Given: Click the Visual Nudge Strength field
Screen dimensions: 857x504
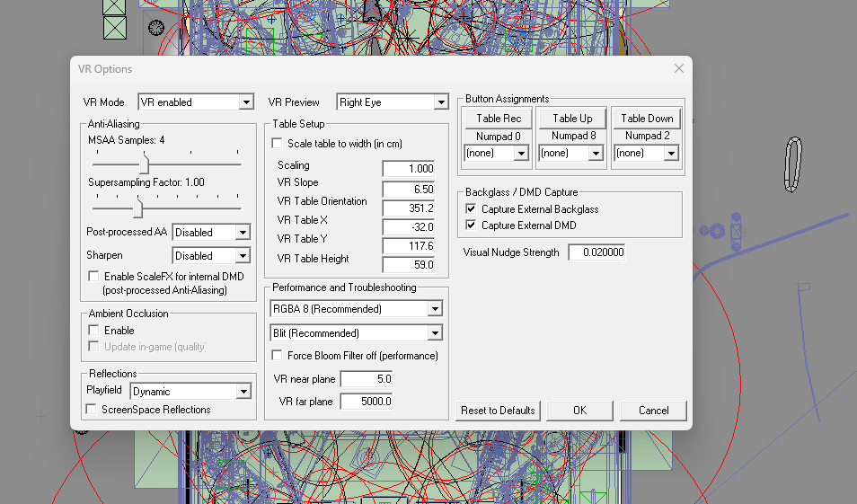Looking at the screenshot, I should click(596, 252).
